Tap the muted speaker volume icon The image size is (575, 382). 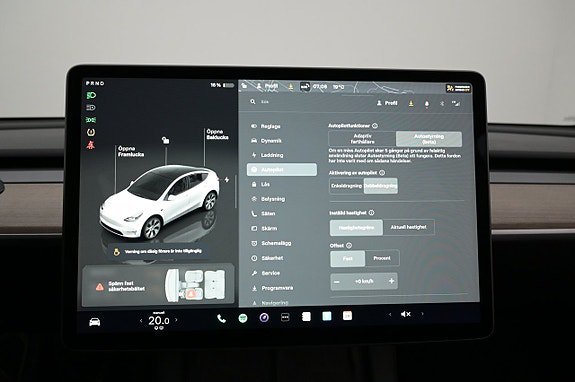[x=406, y=314]
